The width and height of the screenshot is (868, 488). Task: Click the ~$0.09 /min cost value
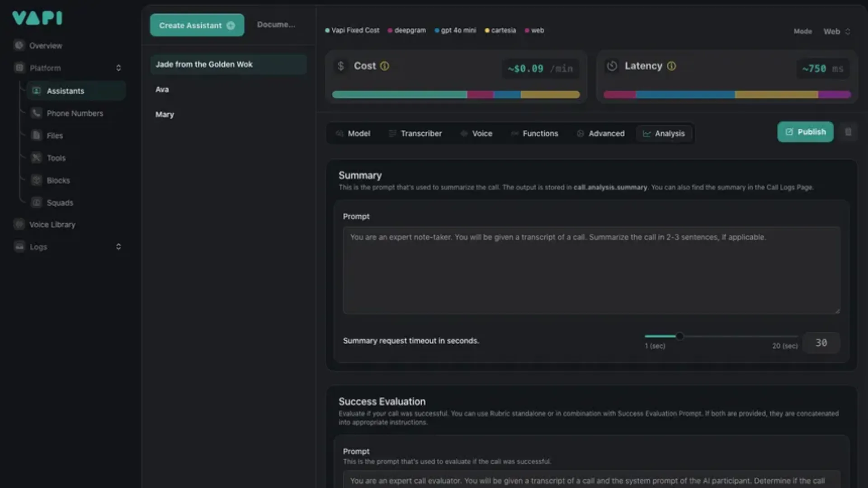[540, 69]
